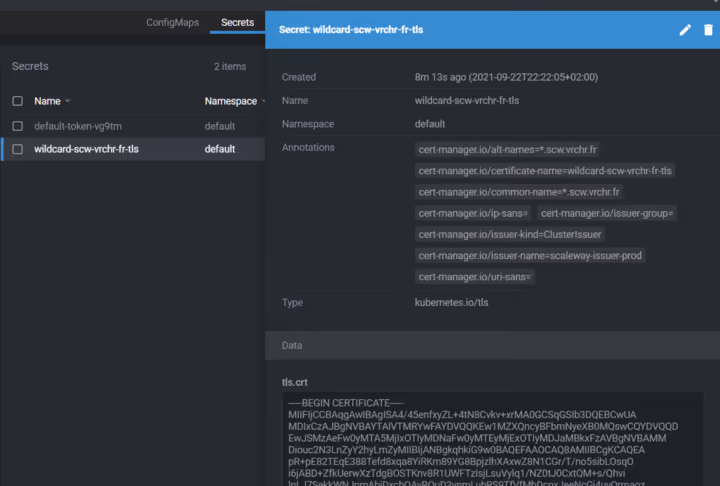The width and height of the screenshot is (720, 486).
Task: Click the pencil edit icon for the secret
Action: point(685,30)
